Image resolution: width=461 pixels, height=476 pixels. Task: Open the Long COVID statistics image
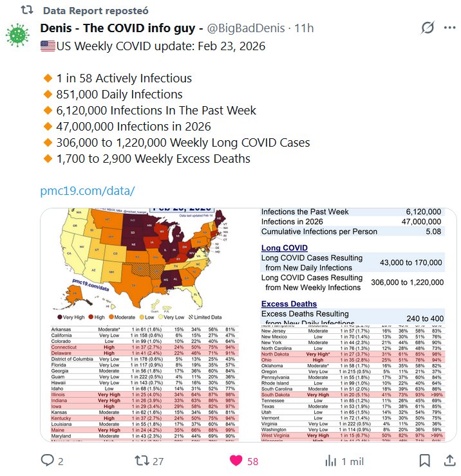coord(353,265)
